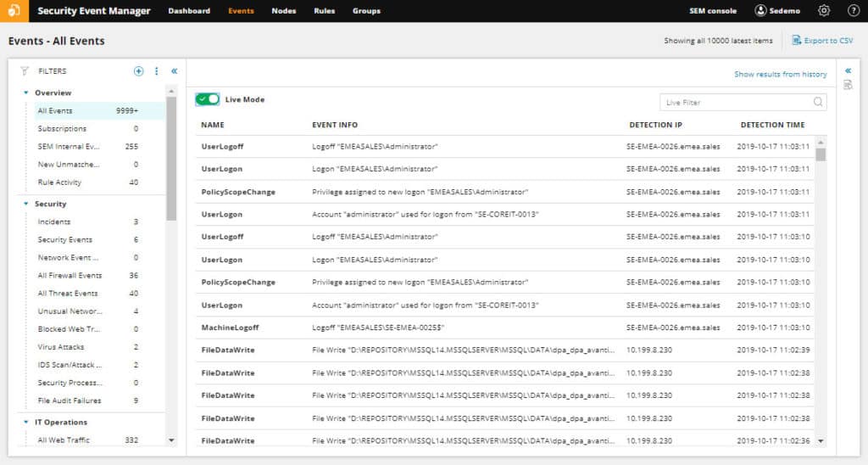Screen dimensions: 868x465
Task: Collapse the IT Operations filter group
Action: tap(25, 423)
